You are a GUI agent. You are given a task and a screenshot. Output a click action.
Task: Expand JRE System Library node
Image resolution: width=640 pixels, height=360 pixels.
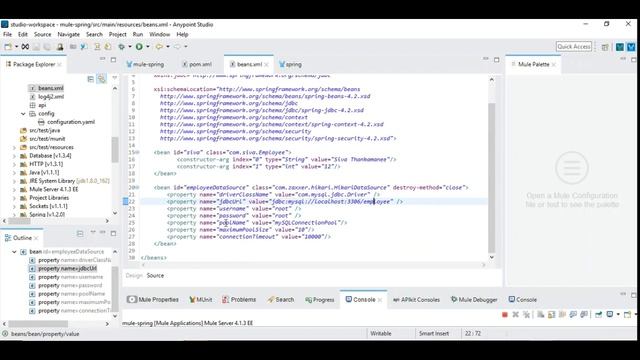pyautogui.click(x=14, y=181)
